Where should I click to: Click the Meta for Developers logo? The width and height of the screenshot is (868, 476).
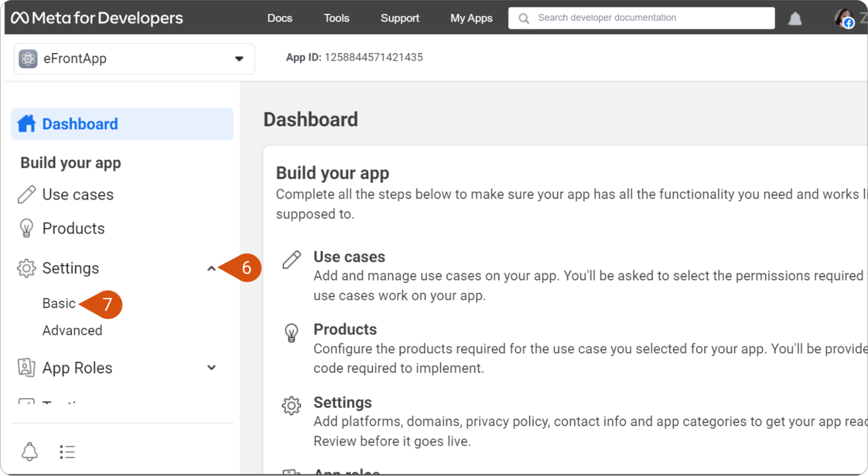point(97,18)
